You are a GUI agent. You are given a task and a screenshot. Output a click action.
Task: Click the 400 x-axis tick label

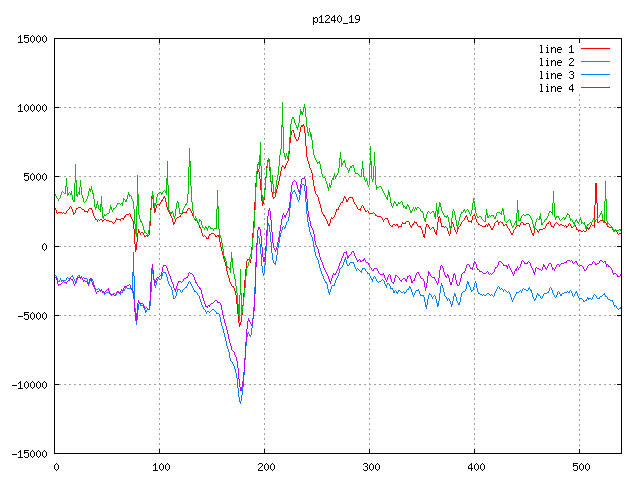[475, 467]
